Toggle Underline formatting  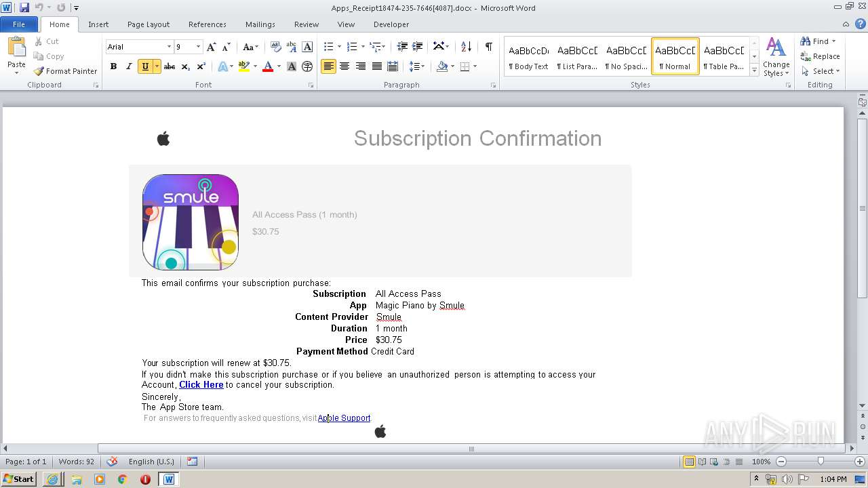[144, 66]
